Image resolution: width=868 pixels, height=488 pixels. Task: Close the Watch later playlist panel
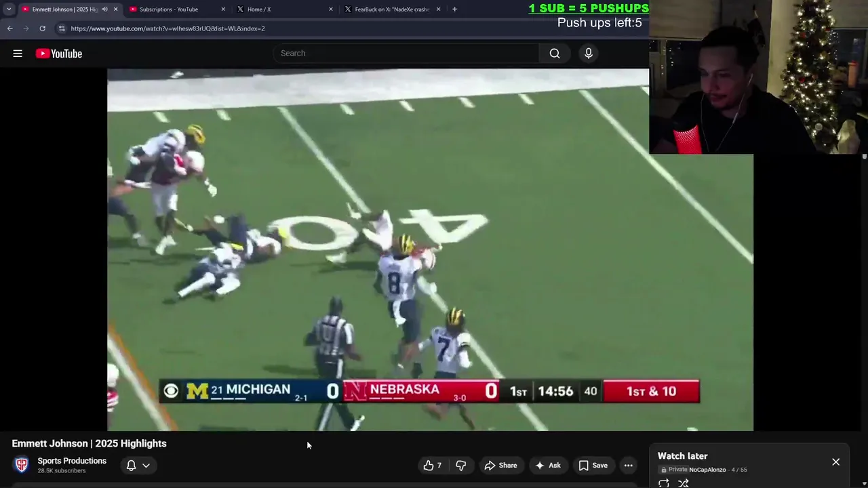coord(835,462)
